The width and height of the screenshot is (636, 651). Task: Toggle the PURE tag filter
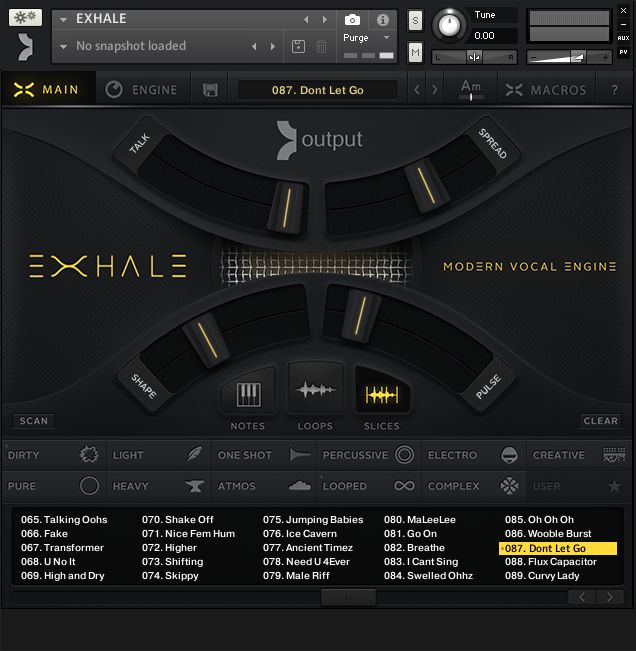click(54, 486)
